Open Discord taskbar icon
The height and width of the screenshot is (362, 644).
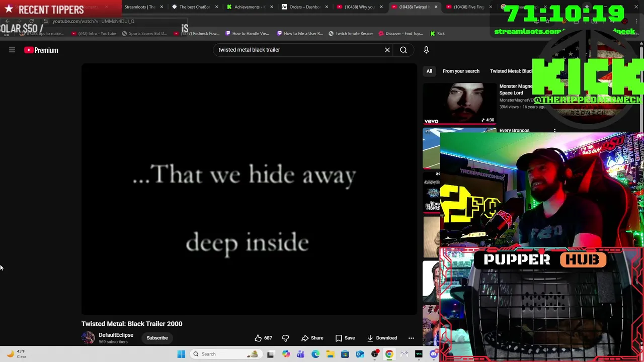[434, 354]
